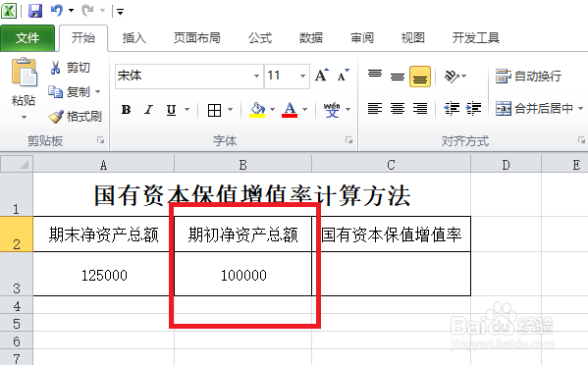The image size is (588, 365).
Task: Click the 剪切 cut button
Action: click(71, 68)
